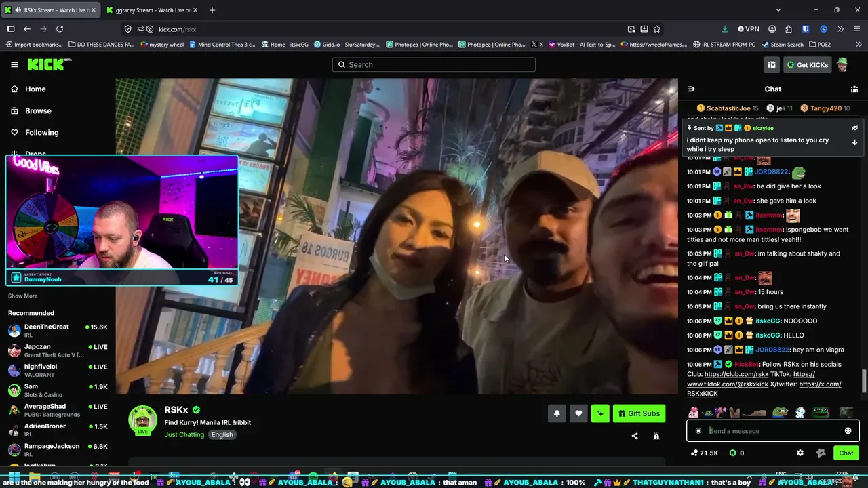Click the English language tag
This screenshot has height=488, width=868.
point(222,434)
